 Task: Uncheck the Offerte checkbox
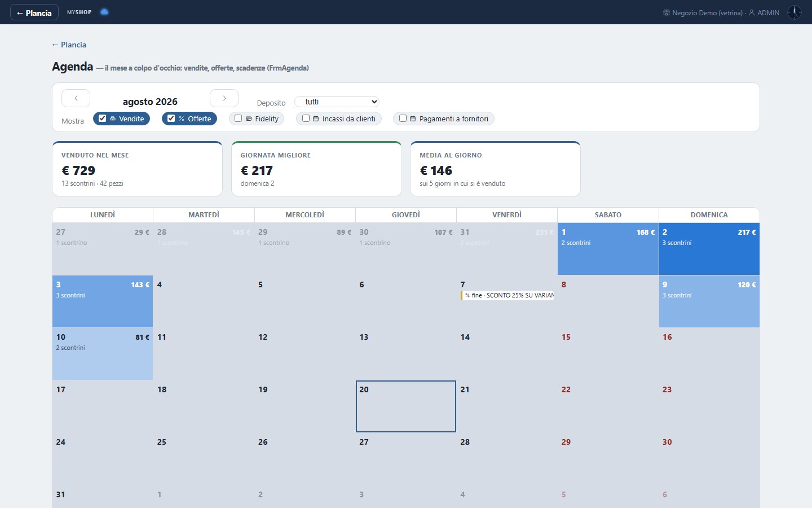171,119
